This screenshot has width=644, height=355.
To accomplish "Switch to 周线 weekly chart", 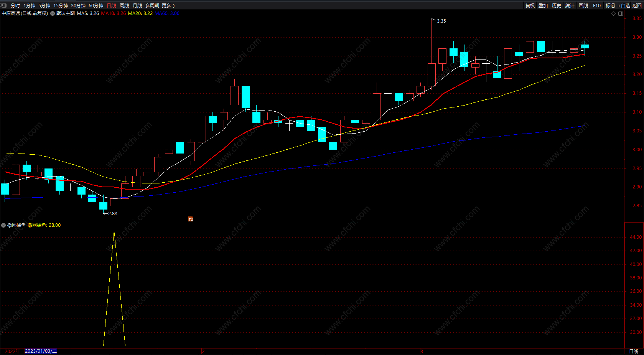I will (x=124, y=6).
